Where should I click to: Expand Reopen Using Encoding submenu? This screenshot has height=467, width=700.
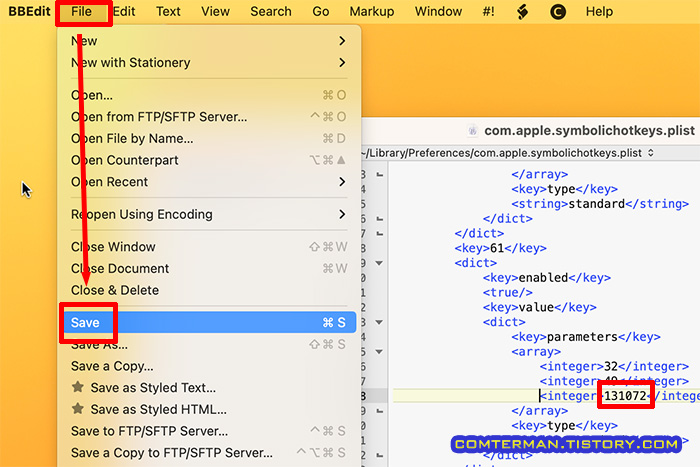209,214
